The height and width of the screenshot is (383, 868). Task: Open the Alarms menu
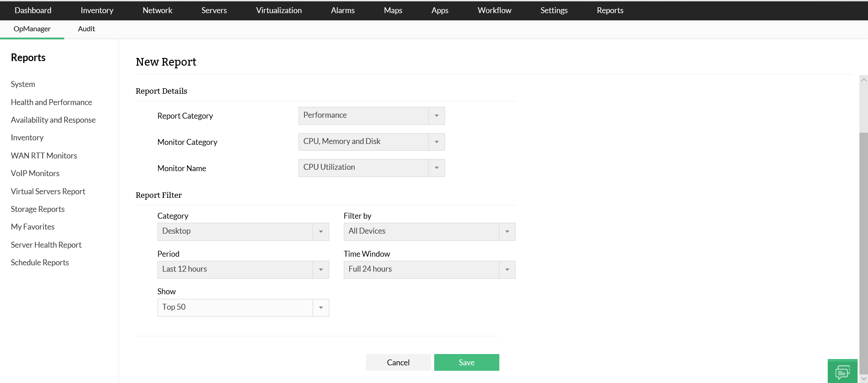(342, 10)
